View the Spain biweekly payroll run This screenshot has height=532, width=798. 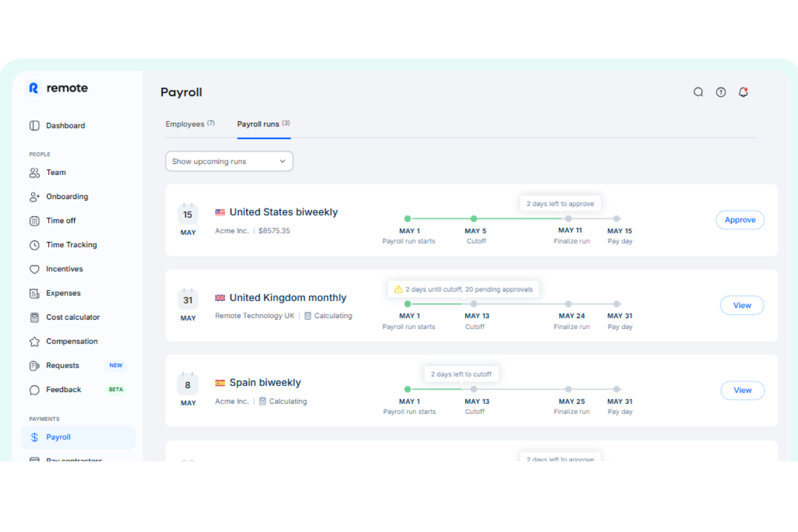pos(742,390)
